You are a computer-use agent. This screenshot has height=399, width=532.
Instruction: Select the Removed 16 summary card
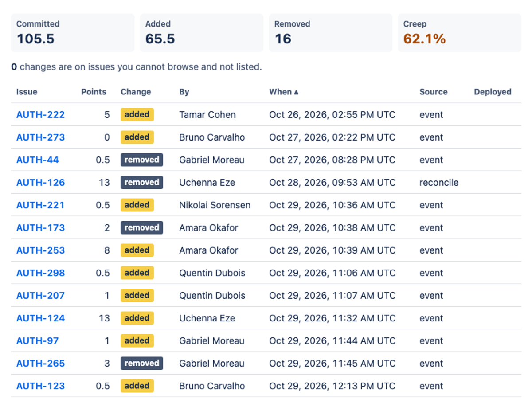331,33
